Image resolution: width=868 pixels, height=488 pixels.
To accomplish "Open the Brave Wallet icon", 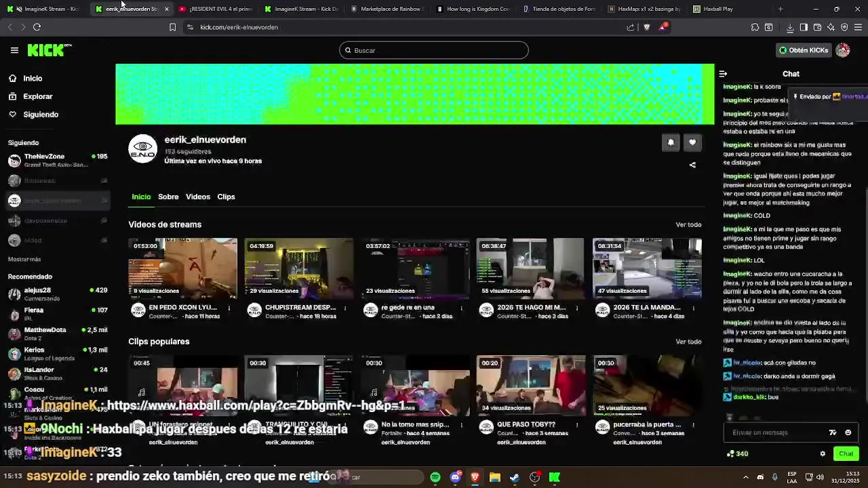I will coord(817,27).
